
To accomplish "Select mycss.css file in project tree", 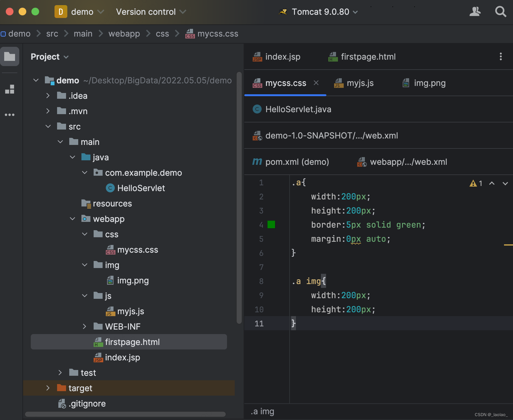I will [132, 250].
